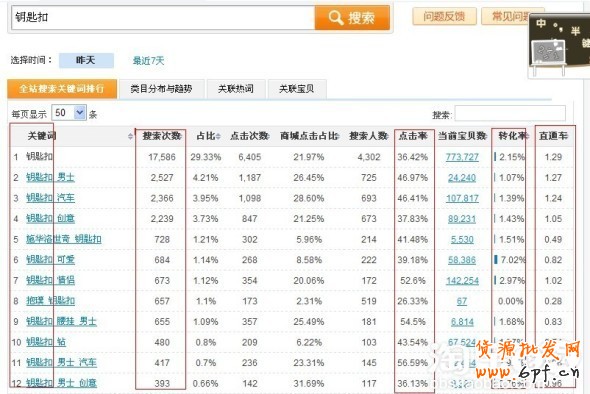Open item count link 89,231

(x=462, y=219)
